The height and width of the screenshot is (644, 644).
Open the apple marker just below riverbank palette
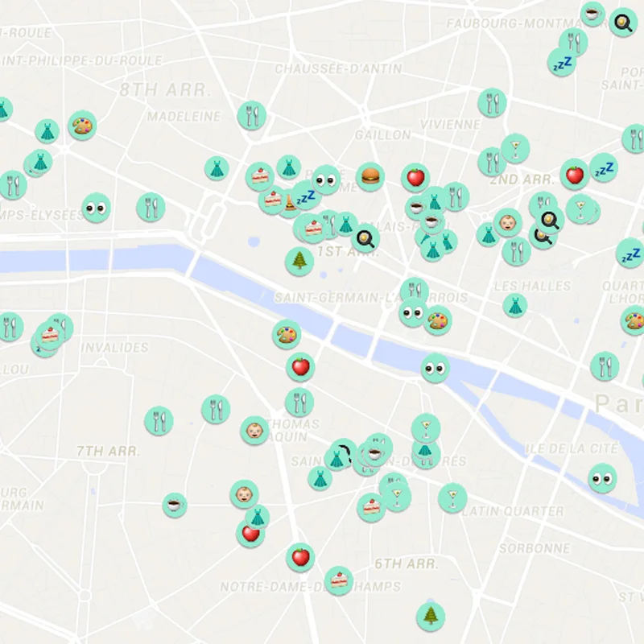tap(300, 367)
